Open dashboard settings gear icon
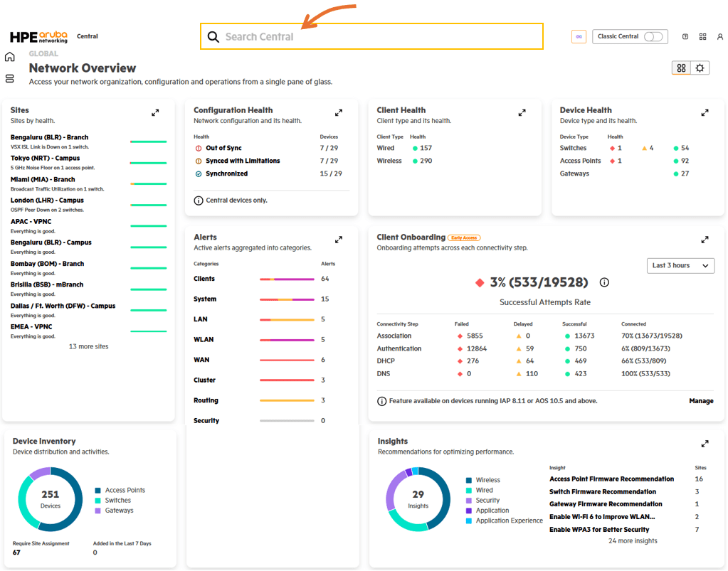Image resolution: width=728 pixels, height=571 pixels. pos(700,68)
